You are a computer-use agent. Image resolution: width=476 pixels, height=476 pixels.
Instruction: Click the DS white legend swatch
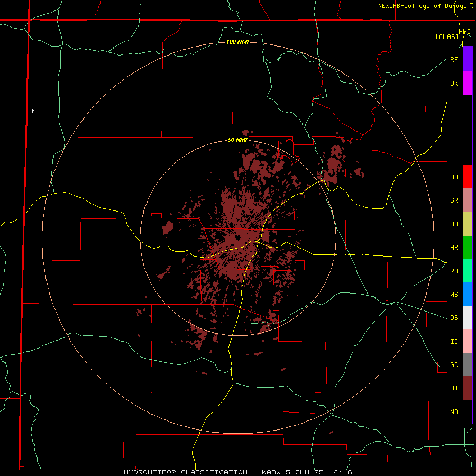[467, 317]
